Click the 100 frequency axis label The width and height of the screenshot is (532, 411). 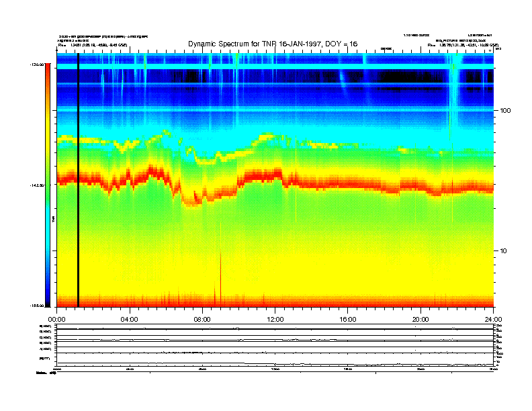click(505, 111)
